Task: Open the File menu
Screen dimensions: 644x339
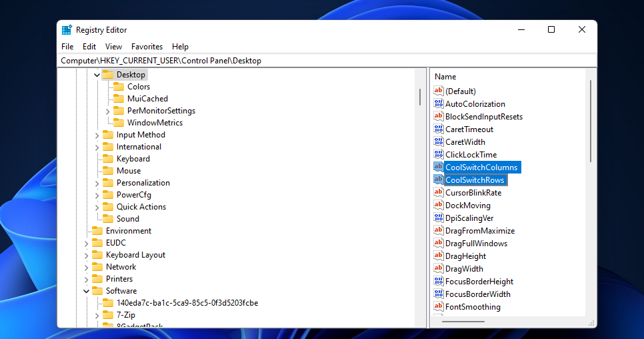Action: [x=67, y=47]
